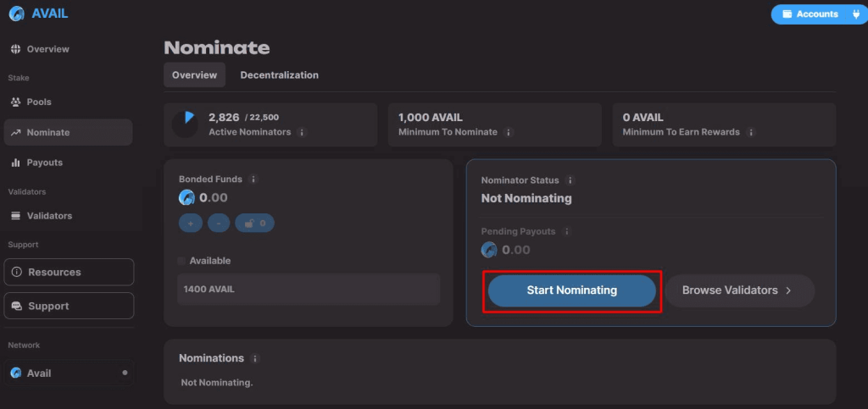Screen dimensions: 868x409
Task: Click the 'Not Nominating.' nominations text
Action: point(217,383)
